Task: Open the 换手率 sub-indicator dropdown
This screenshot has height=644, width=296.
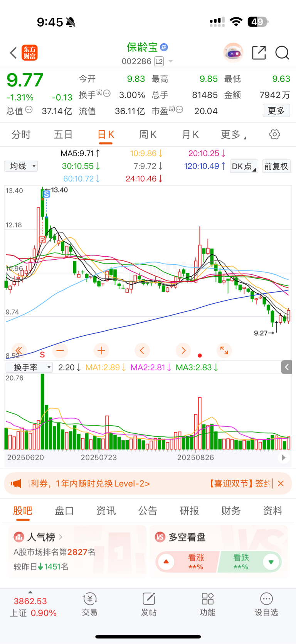Action: click(x=29, y=367)
